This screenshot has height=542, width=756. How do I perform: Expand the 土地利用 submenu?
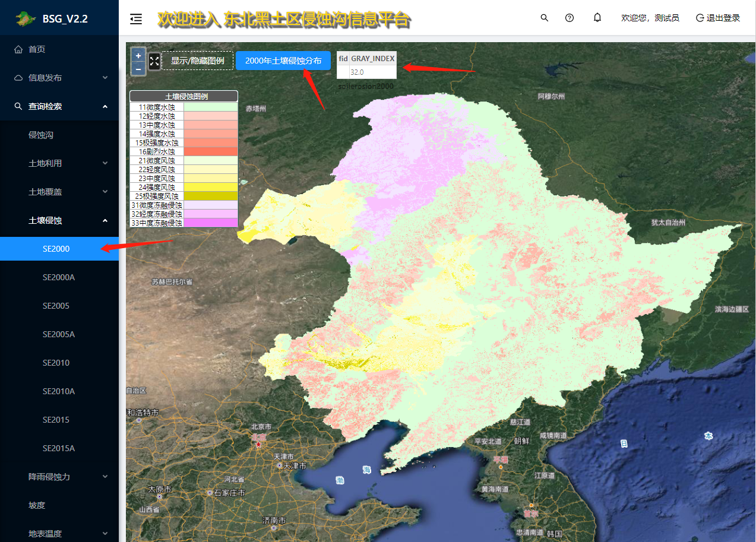coord(59,163)
